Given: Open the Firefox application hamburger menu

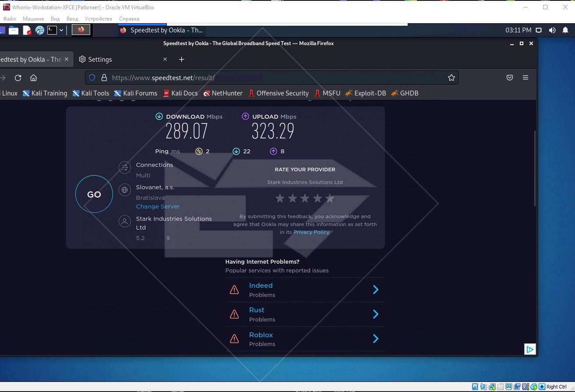Looking at the screenshot, I should [526, 78].
